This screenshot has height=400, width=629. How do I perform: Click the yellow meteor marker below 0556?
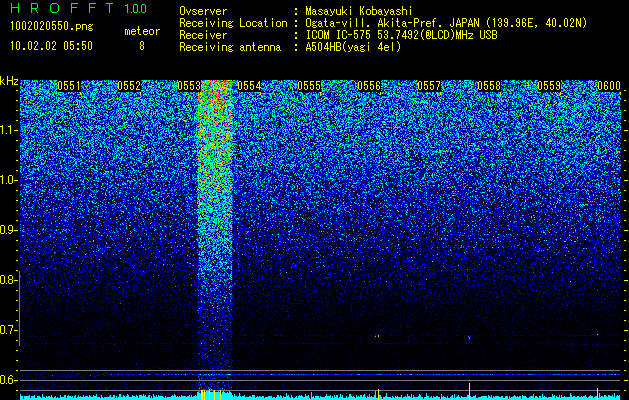pyautogui.click(x=377, y=394)
